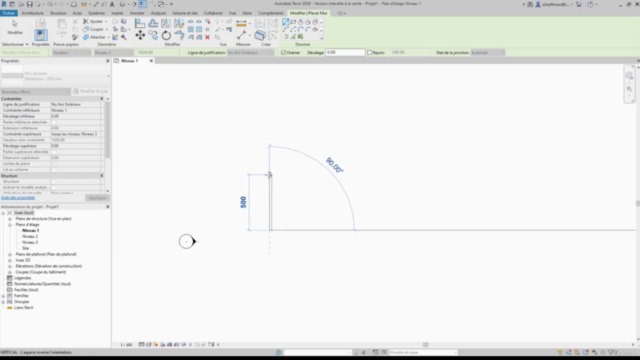Screen dimensions: 640x360
Task: Click the Trim/Extend tool icon
Action: point(179,36)
